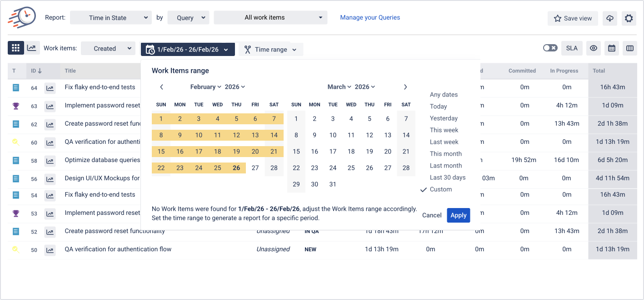Screen dimensions: 644x300
Task: Click the Apply button
Action: pos(458,215)
